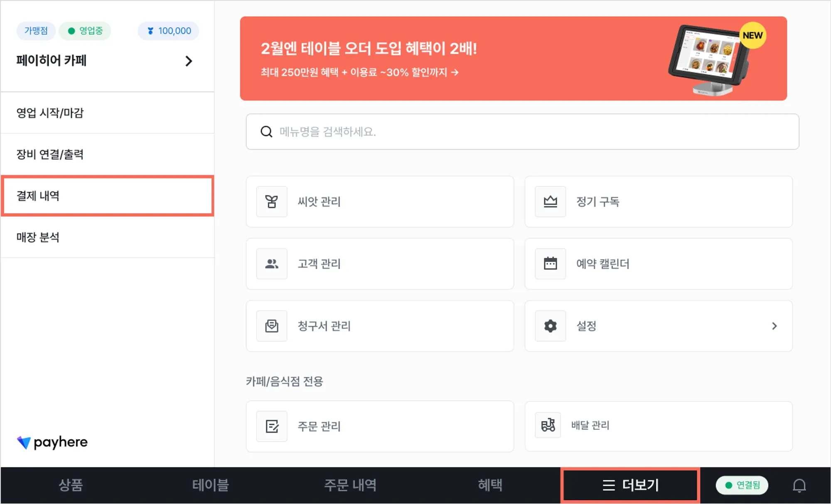Open notifications bell icon
The image size is (831, 504).
[799, 485]
